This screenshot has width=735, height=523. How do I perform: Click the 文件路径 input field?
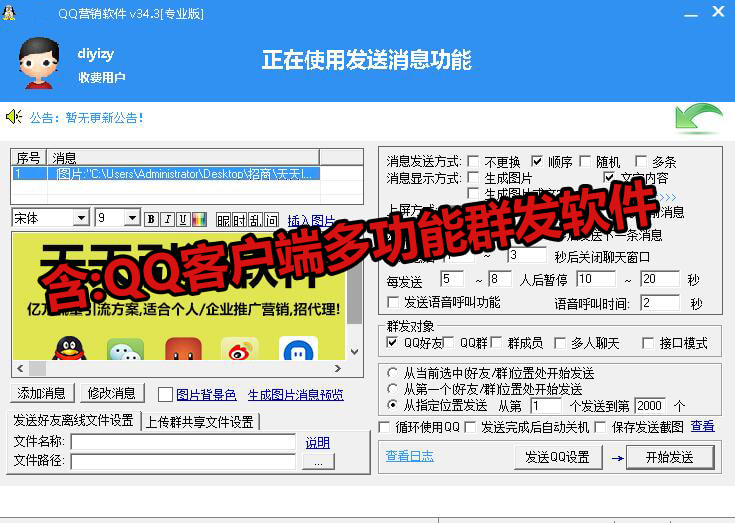click(183, 461)
